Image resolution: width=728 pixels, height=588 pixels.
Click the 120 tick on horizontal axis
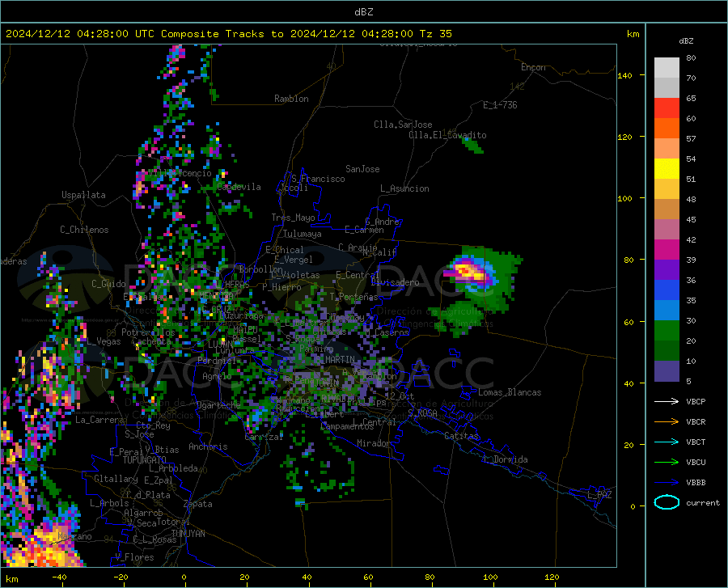[552, 577]
